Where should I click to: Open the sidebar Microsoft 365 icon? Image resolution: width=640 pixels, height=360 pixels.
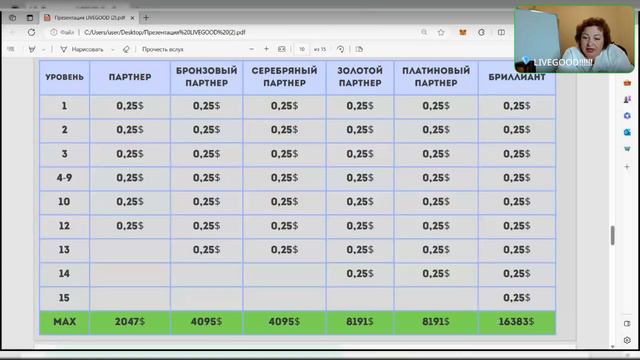pyautogui.click(x=627, y=116)
